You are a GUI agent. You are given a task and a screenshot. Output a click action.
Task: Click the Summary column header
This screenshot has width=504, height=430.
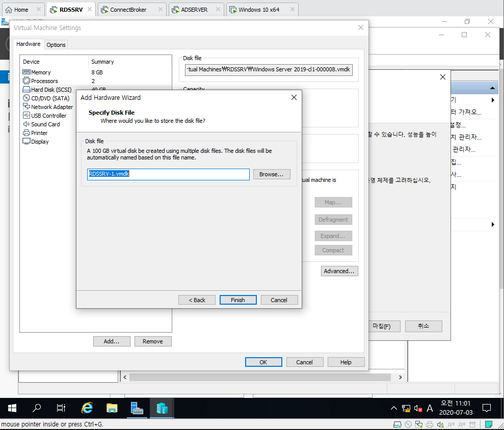coord(102,62)
